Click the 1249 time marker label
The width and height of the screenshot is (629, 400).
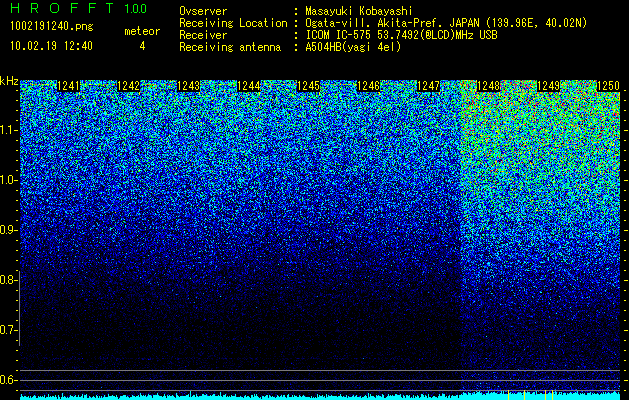click(548, 86)
